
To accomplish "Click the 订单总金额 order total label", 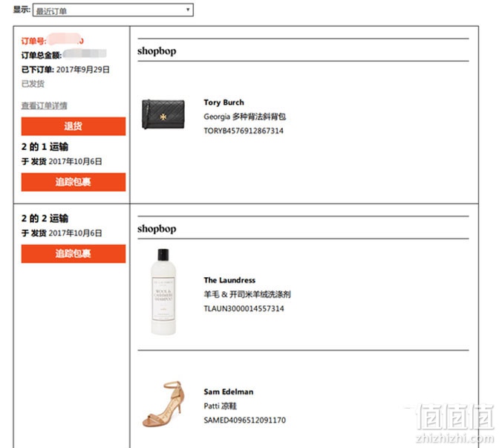I will pyautogui.click(x=42, y=55).
